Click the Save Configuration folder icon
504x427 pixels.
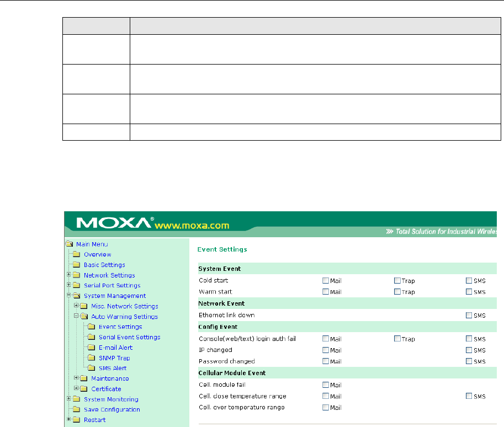tap(76, 409)
